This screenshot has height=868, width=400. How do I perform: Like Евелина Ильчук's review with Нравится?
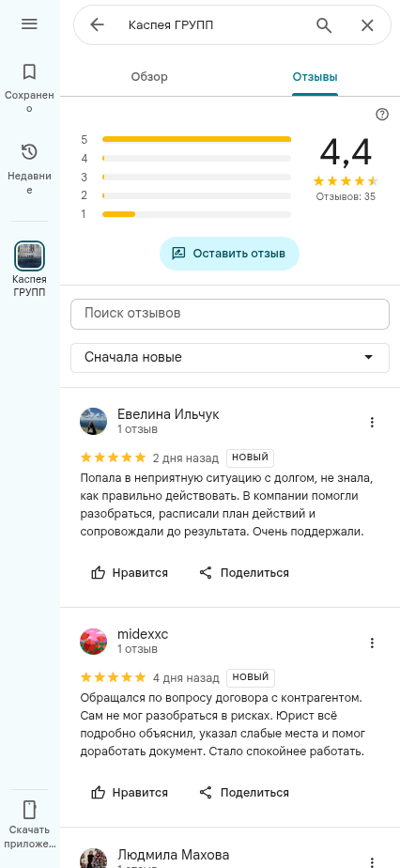[130, 573]
